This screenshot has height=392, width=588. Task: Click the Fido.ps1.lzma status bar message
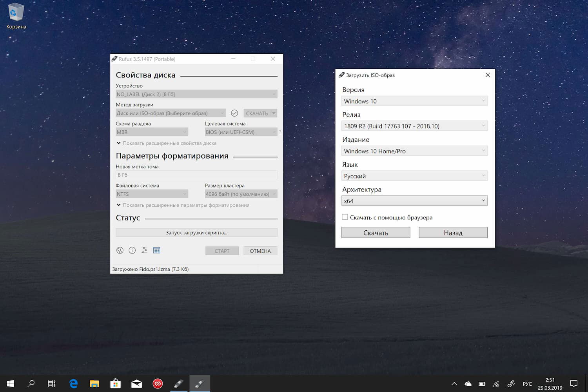(x=150, y=269)
